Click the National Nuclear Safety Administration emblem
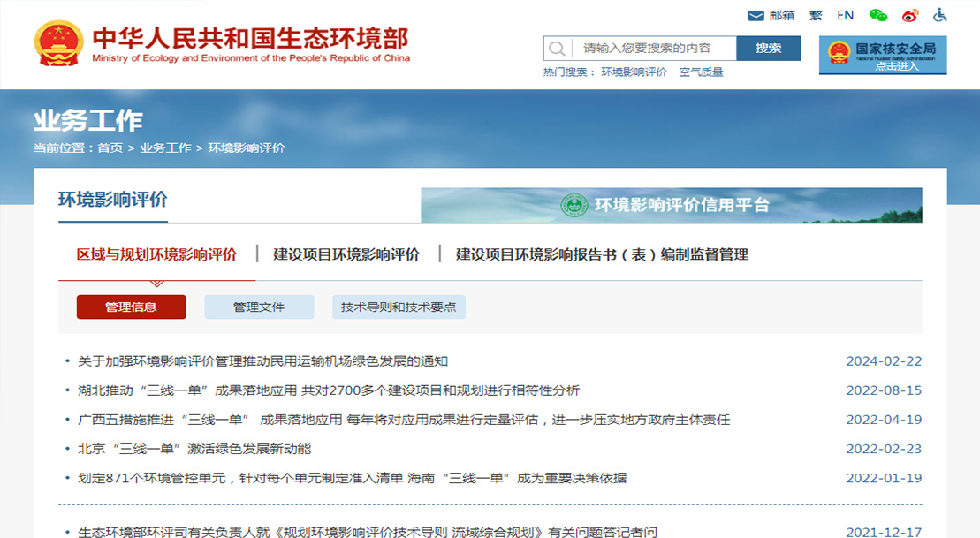Screen dimensions: 980x538 [839, 56]
